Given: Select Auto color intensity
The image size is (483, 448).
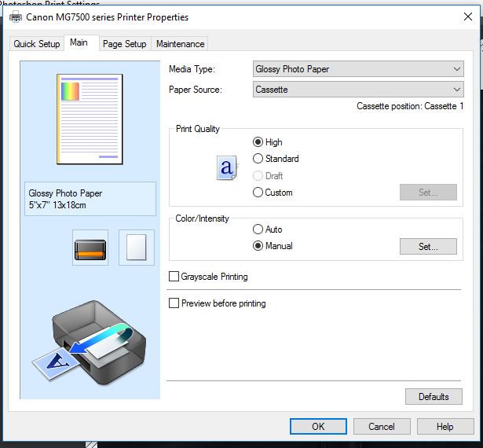Looking at the screenshot, I should tap(267, 230).
